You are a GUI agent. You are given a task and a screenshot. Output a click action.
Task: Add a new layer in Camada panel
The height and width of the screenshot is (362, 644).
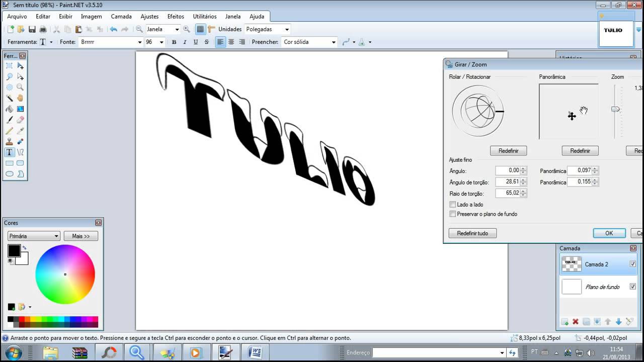click(x=565, y=322)
